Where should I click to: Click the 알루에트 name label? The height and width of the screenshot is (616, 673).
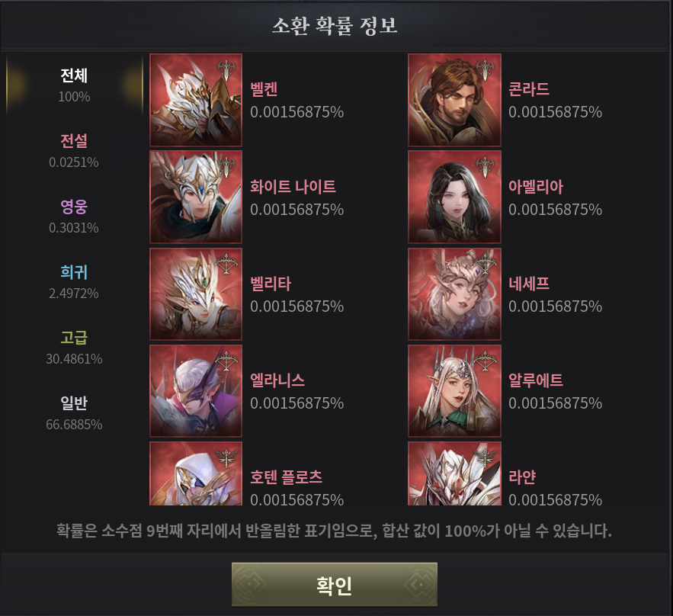coord(536,380)
